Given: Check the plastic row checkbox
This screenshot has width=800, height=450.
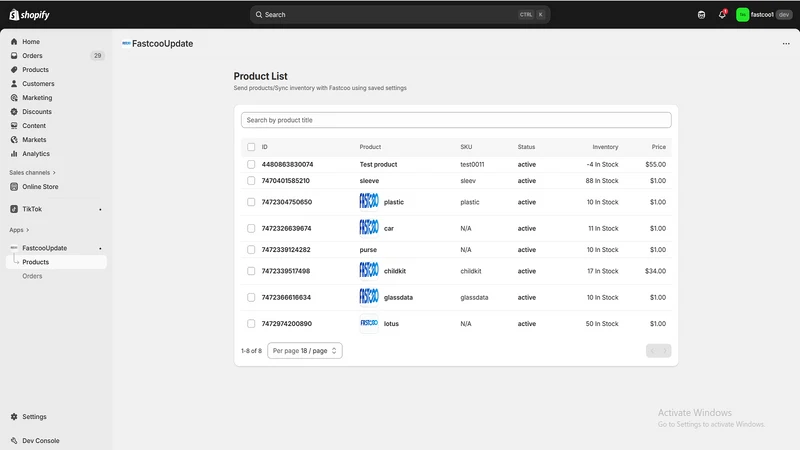Looking at the screenshot, I should click(x=251, y=202).
